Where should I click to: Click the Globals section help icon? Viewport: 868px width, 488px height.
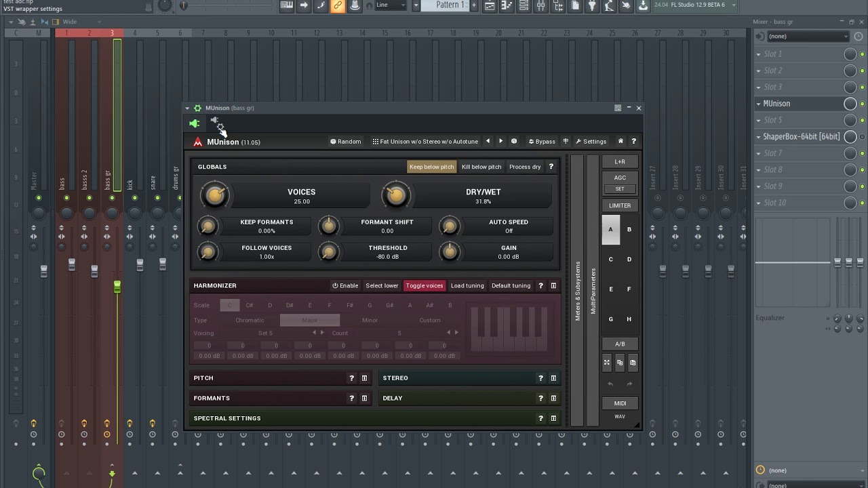(x=551, y=167)
